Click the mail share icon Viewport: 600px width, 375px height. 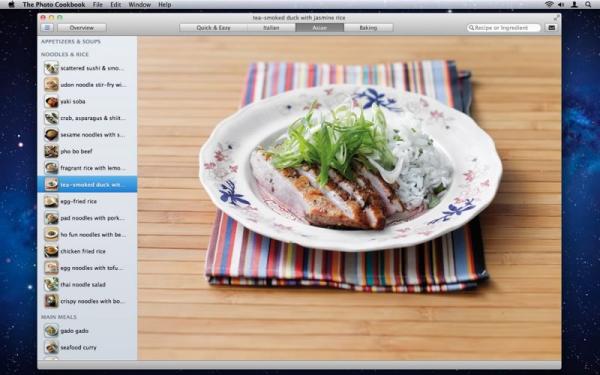(551, 28)
